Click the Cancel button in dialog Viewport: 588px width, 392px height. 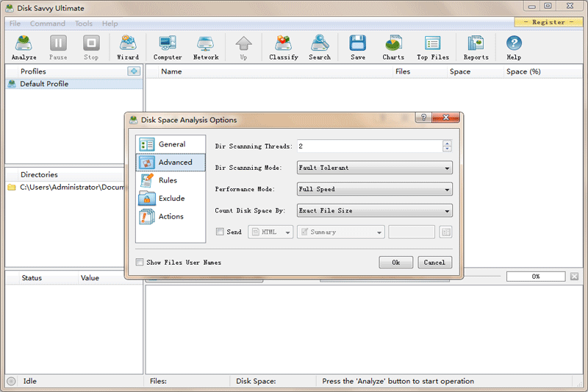pyautogui.click(x=434, y=263)
